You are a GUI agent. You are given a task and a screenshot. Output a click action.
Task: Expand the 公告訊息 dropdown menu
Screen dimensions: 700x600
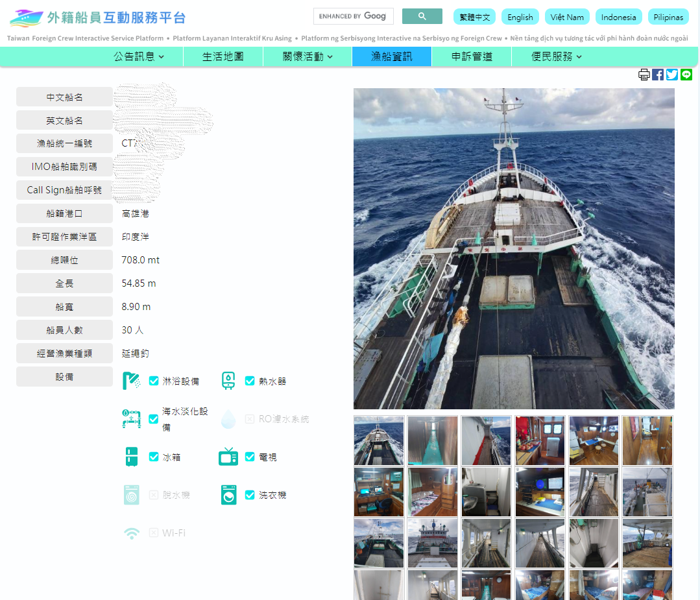point(139,56)
